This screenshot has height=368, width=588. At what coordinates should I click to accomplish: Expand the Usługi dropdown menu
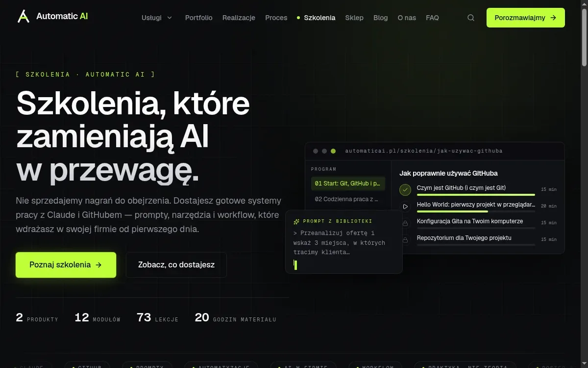pyautogui.click(x=157, y=18)
